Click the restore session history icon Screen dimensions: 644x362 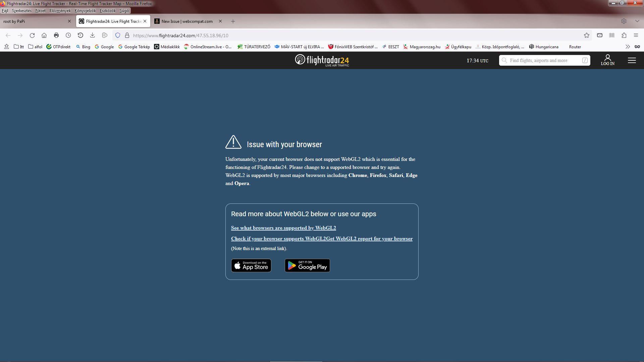pos(80,36)
